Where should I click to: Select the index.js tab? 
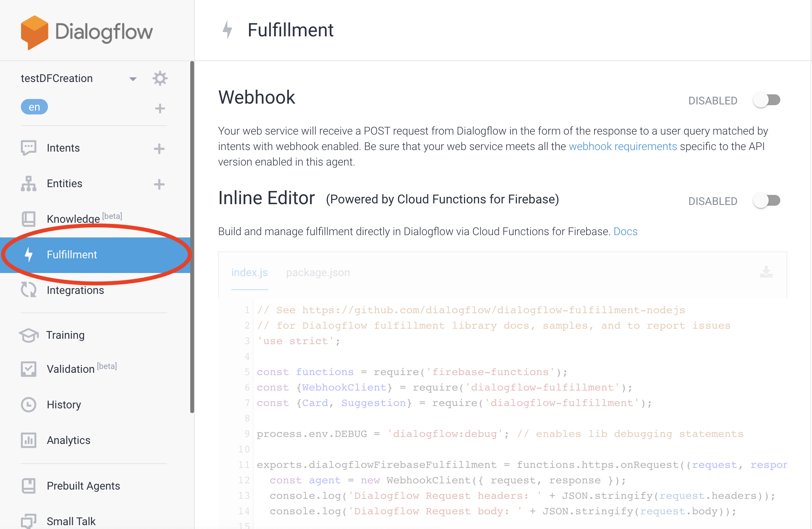click(x=249, y=272)
